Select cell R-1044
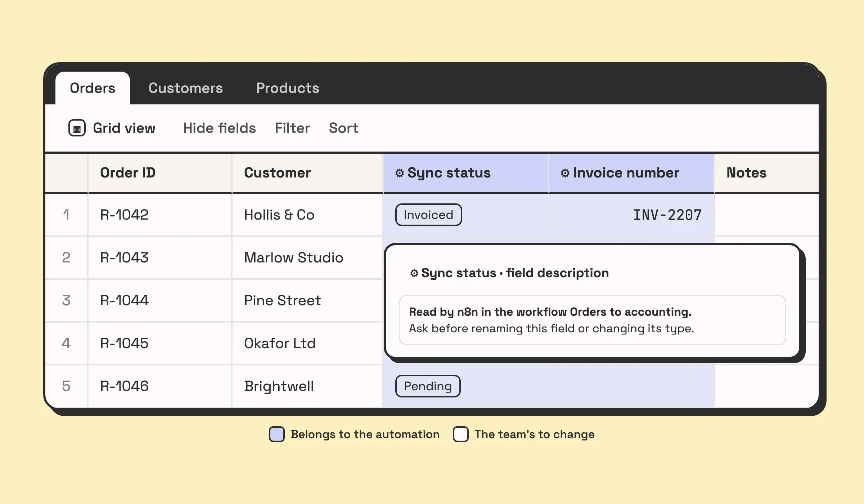 click(160, 301)
